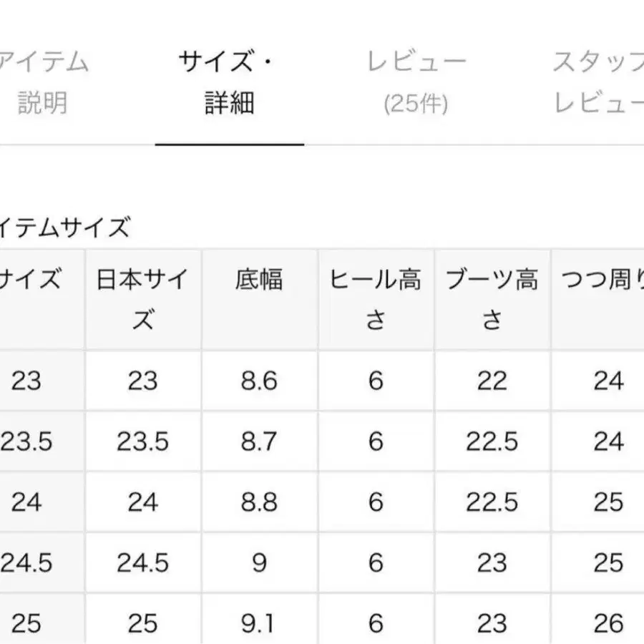Click the アイテムサイズ section heading
Viewport: 644px width, 644px height.
point(66,228)
